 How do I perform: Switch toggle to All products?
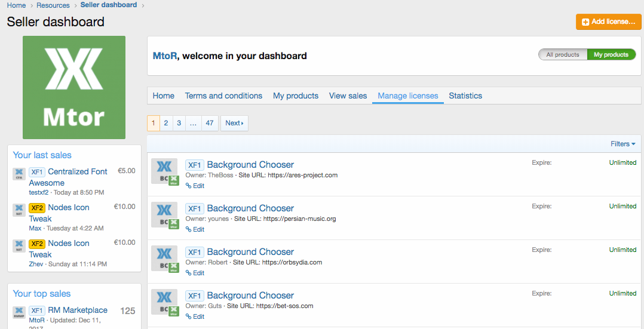[563, 54]
